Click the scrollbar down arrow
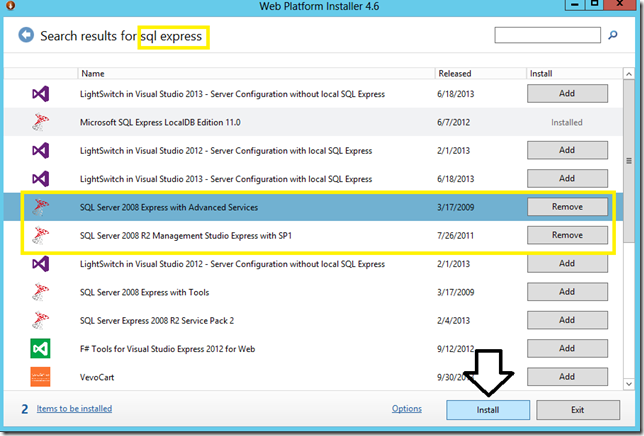 point(629,384)
